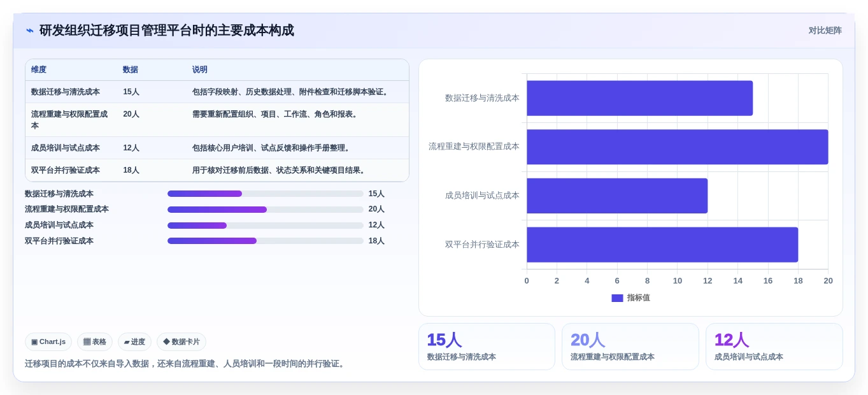Image resolution: width=868 pixels, height=395 pixels.
Task: Click the 15人 table cell
Action: pos(131,92)
